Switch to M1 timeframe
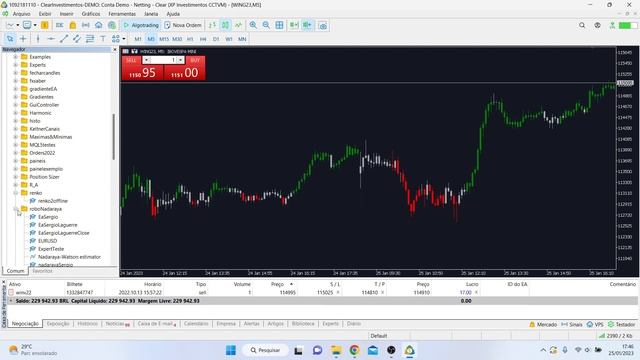 tap(138, 39)
